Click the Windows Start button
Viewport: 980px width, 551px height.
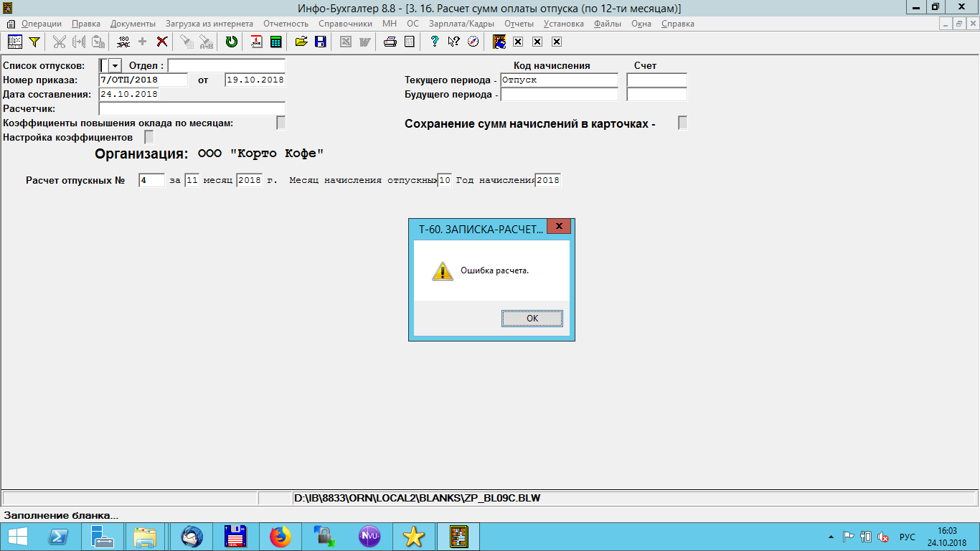tap(17, 536)
